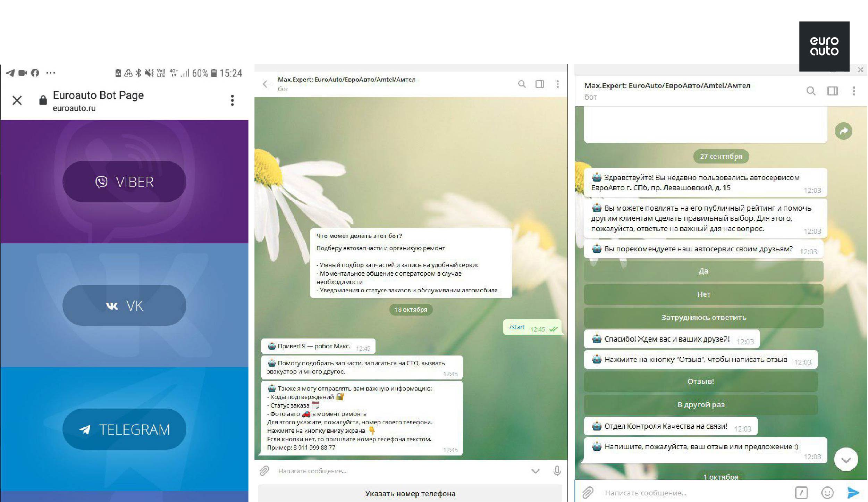This screenshot has height=502, width=868.
Task: Toggle the side panel in middle chat header
Action: point(540,84)
